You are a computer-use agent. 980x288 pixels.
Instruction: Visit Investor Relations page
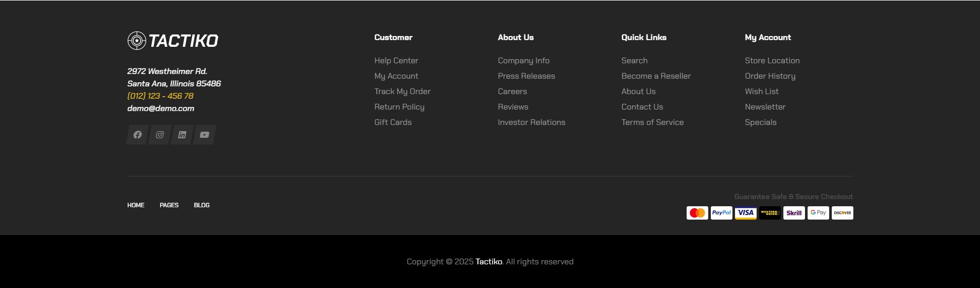(x=532, y=122)
